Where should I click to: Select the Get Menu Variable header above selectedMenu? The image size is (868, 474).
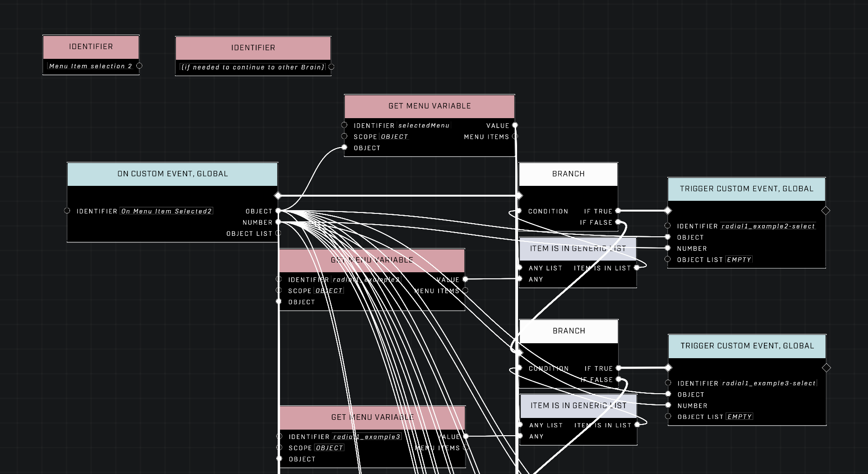pyautogui.click(x=429, y=106)
